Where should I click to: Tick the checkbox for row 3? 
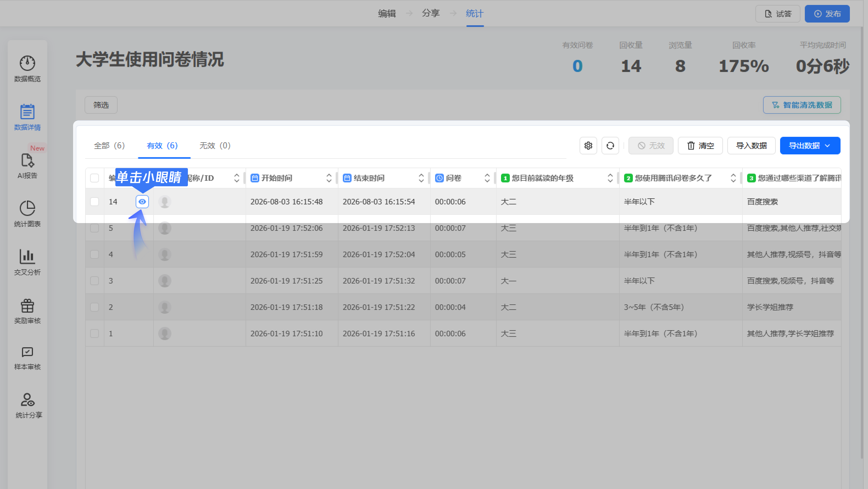(x=95, y=280)
